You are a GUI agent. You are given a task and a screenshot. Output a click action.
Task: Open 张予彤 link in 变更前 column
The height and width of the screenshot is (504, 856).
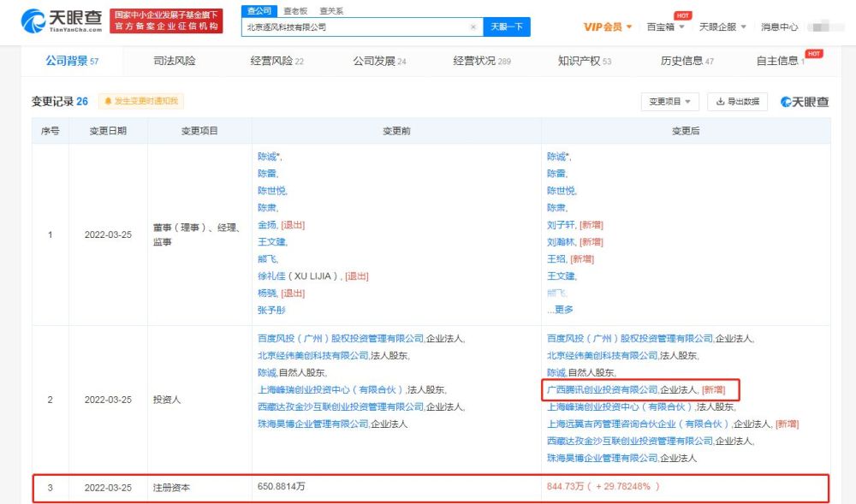coord(271,310)
